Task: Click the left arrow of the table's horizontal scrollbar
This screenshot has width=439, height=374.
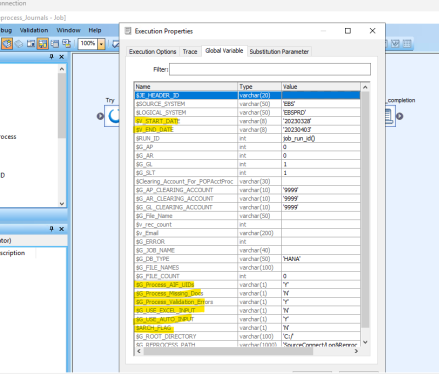Action: (x=139, y=351)
